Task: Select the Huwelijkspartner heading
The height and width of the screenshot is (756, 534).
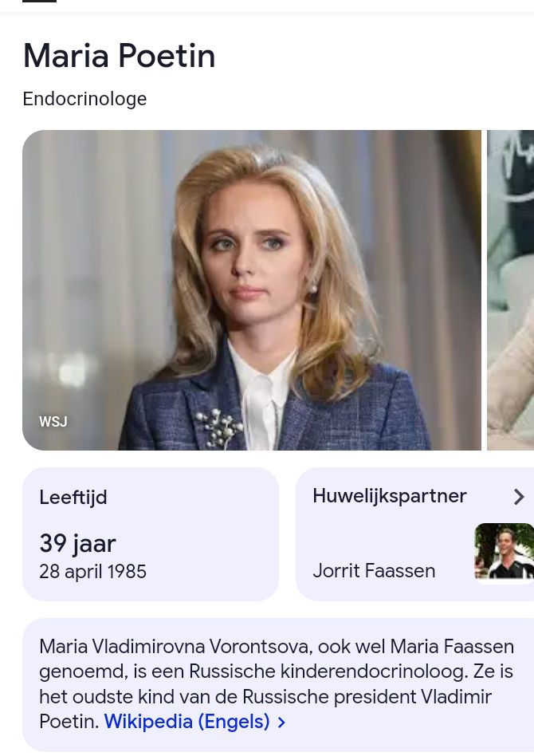Action: [390, 496]
